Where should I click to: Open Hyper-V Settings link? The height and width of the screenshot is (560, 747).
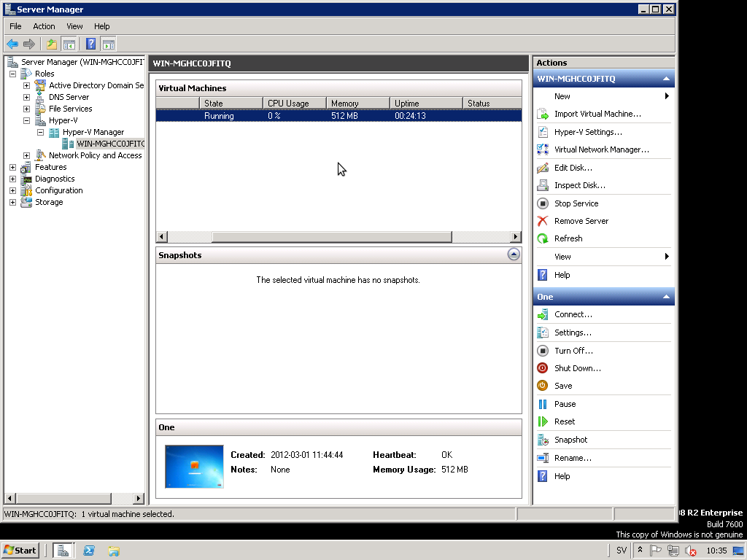pyautogui.click(x=588, y=132)
